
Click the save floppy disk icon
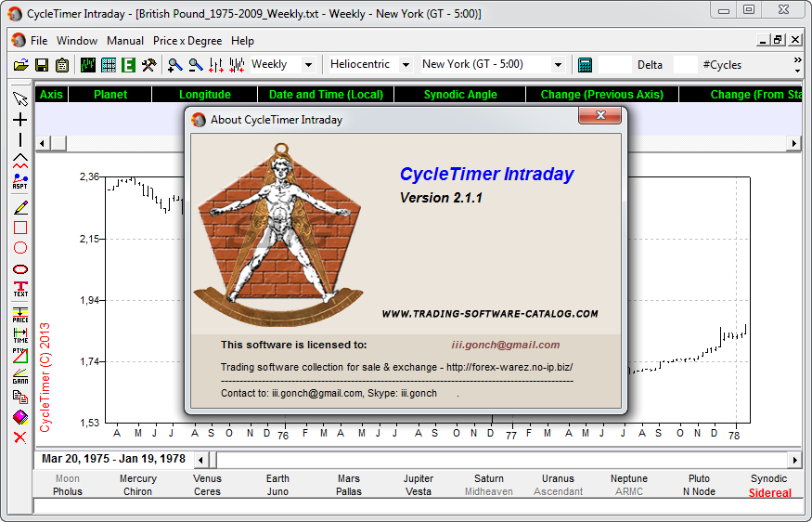[x=41, y=65]
